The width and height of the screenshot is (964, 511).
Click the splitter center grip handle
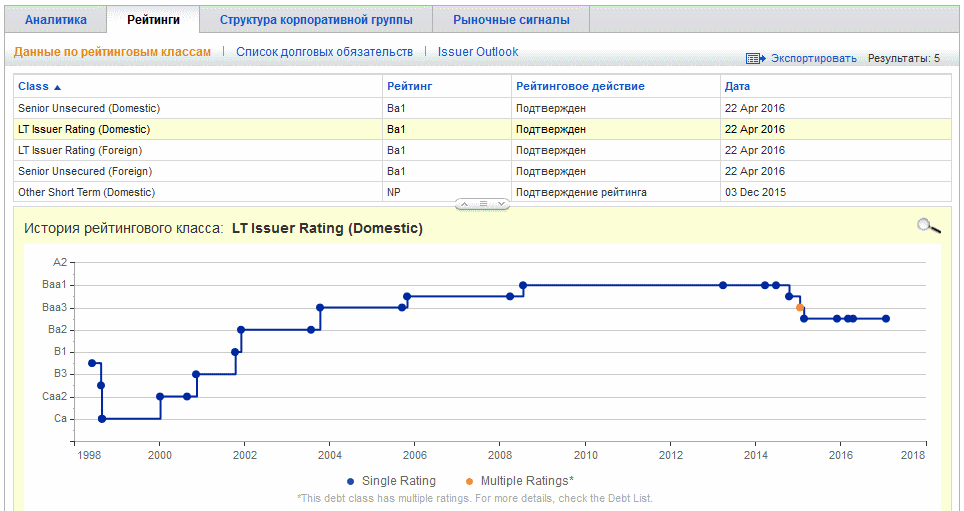pyautogui.click(x=482, y=204)
